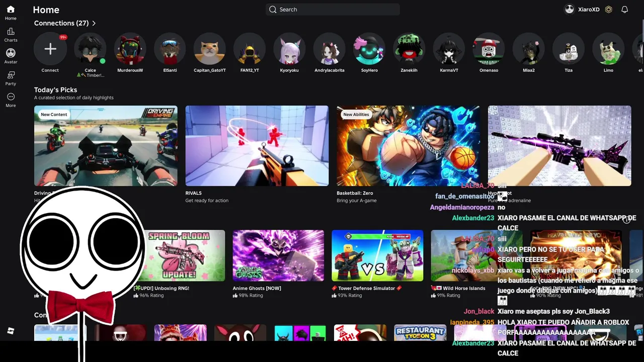644x362 pixels.
Task: Open the Robux hexagon icon
Action: click(608, 10)
